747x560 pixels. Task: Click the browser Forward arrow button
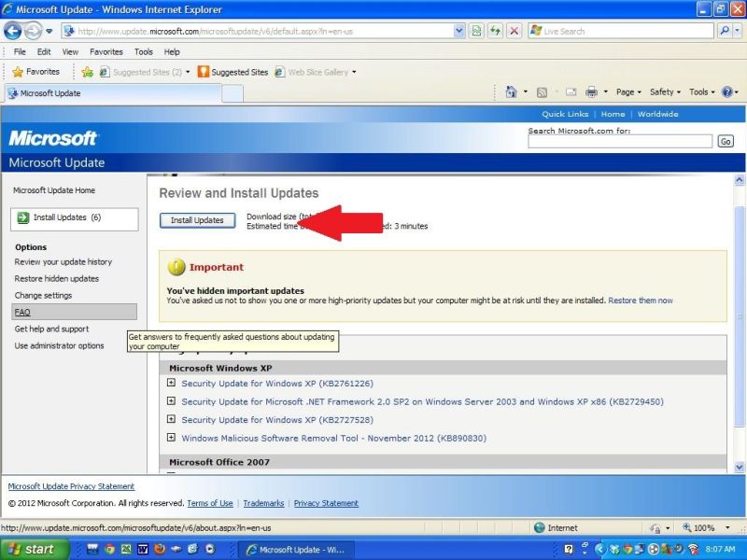click(x=33, y=32)
